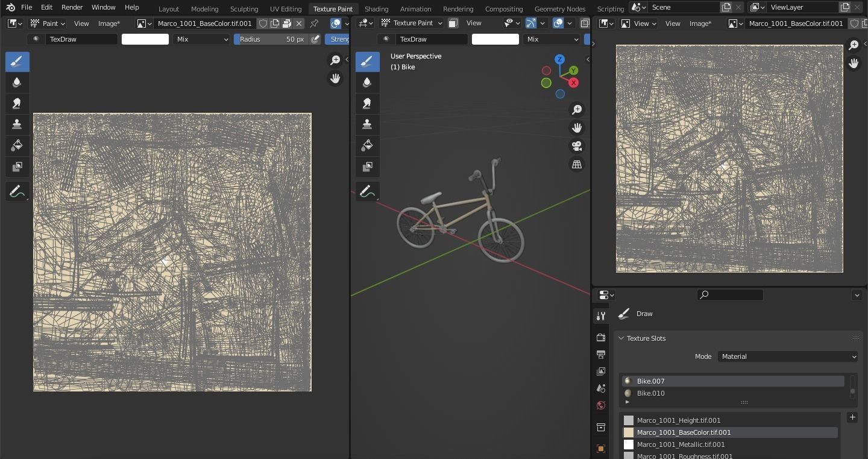Switch to the Sculpting workspace tab
This screenshot has height=459, width=868.
pos(244,9)
